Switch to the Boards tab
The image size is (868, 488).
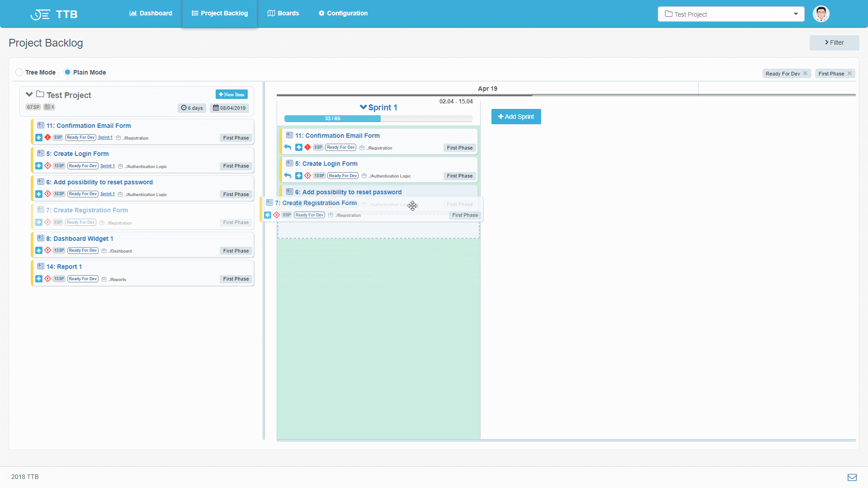point(283,13)
